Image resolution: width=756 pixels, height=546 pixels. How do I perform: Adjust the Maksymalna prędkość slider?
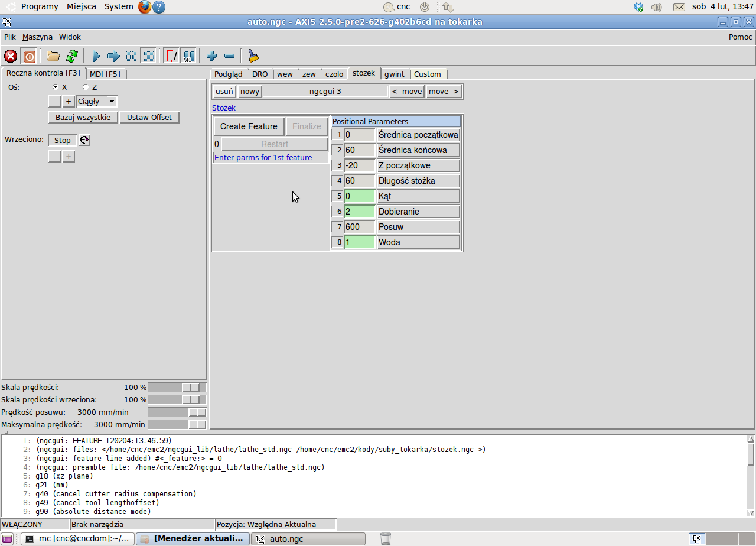177,424
